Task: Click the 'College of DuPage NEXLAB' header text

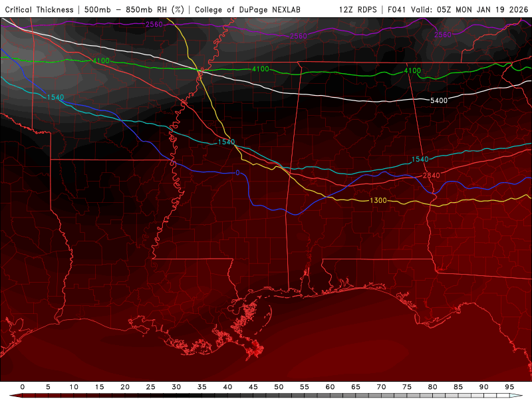Action: pos(247,10)
